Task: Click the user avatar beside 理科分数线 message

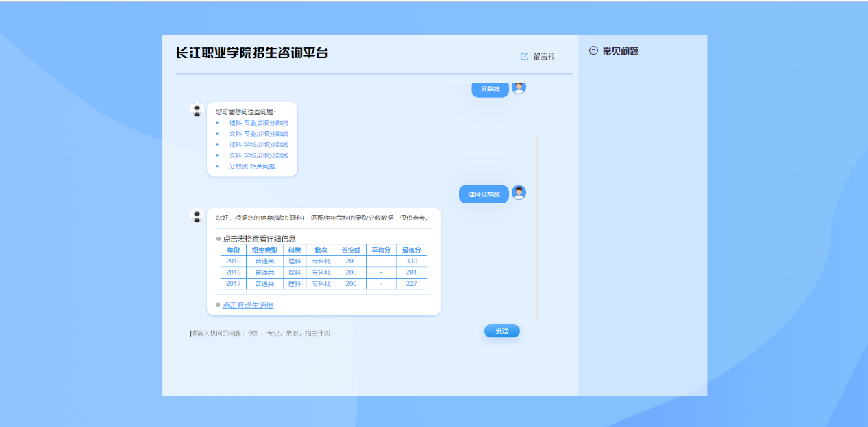Action: [519, 193]
